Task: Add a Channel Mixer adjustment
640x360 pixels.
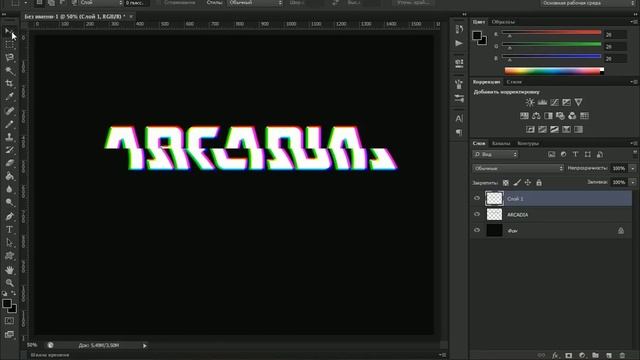Action: pos(572,116)
